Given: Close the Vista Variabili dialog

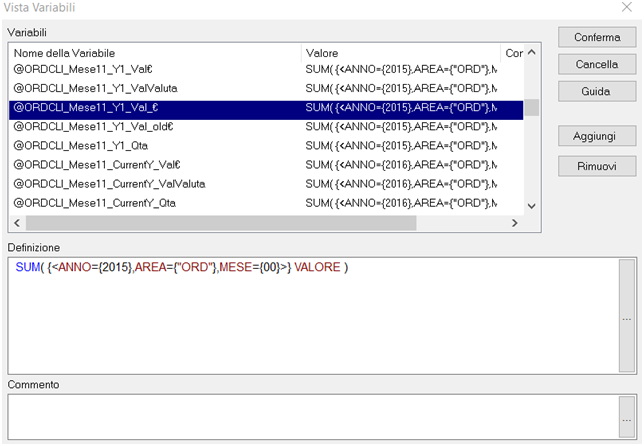Looking at the screenshot, I should pyautogui.click(x=627, y=7).
